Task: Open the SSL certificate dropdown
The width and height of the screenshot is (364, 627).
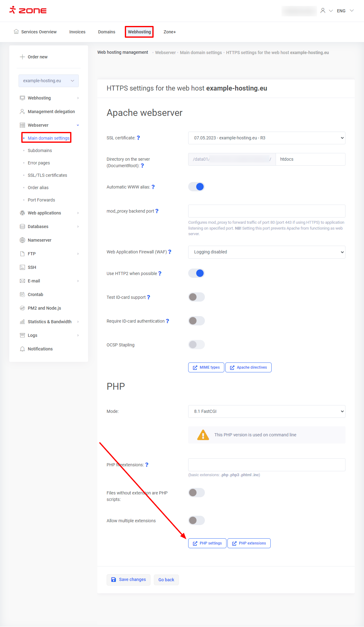Action: pos(266,138)
